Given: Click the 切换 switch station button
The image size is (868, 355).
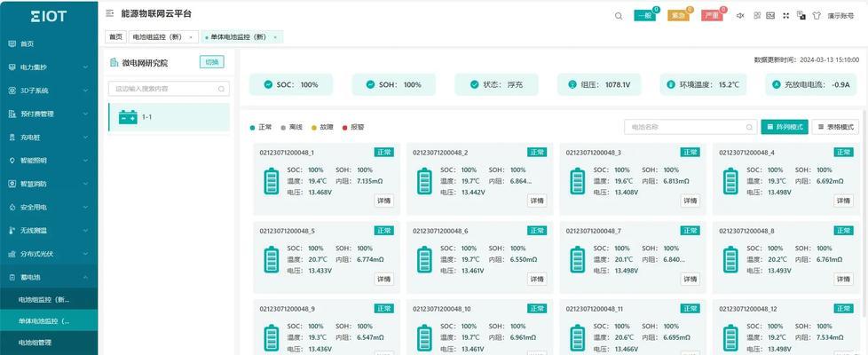Looking at the screenshot, I should (x=212, y=62).
